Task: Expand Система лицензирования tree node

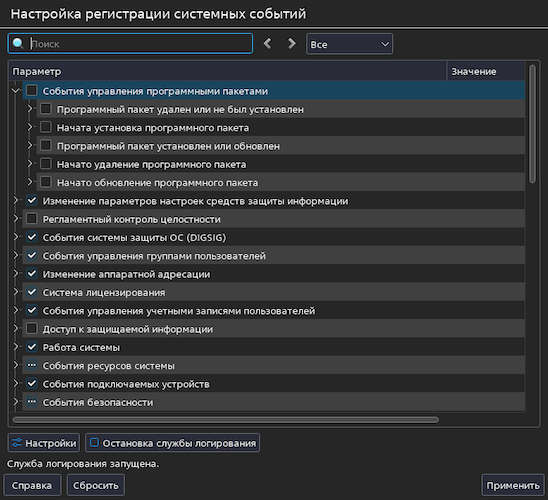Action: [16, 292]
